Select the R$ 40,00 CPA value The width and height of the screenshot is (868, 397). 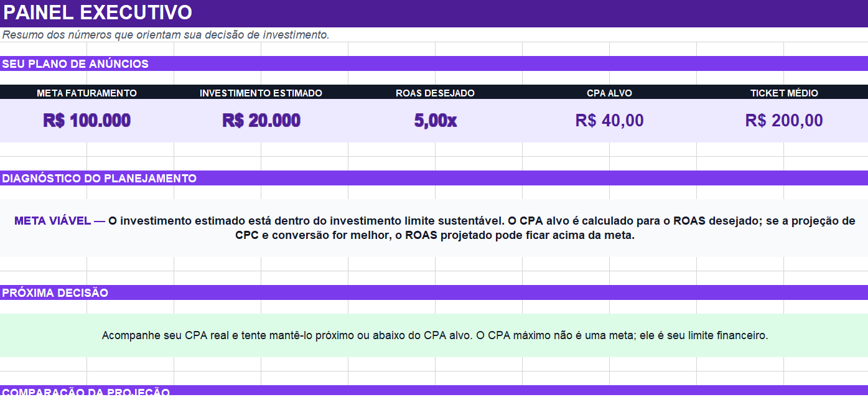(610, 121)
